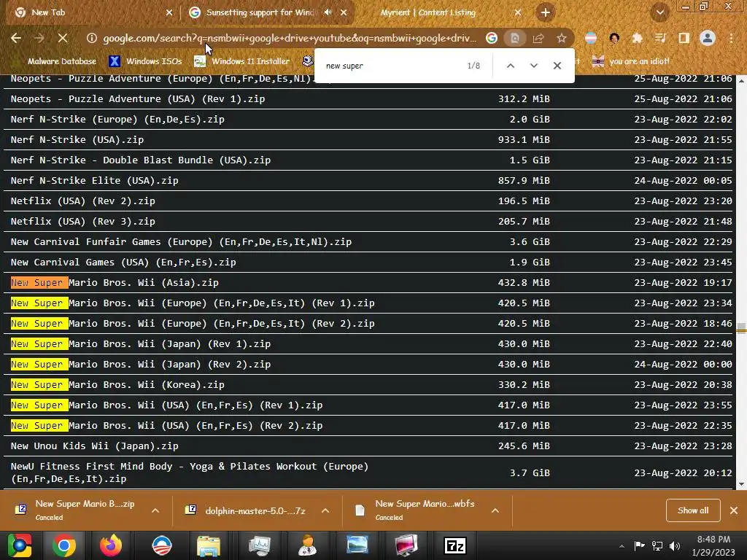Viewport: 747px width, 560px height.
Task: Open Neopets Puzzle Adventure (USA) (Rev 1).zip
Action: point(138,99)
